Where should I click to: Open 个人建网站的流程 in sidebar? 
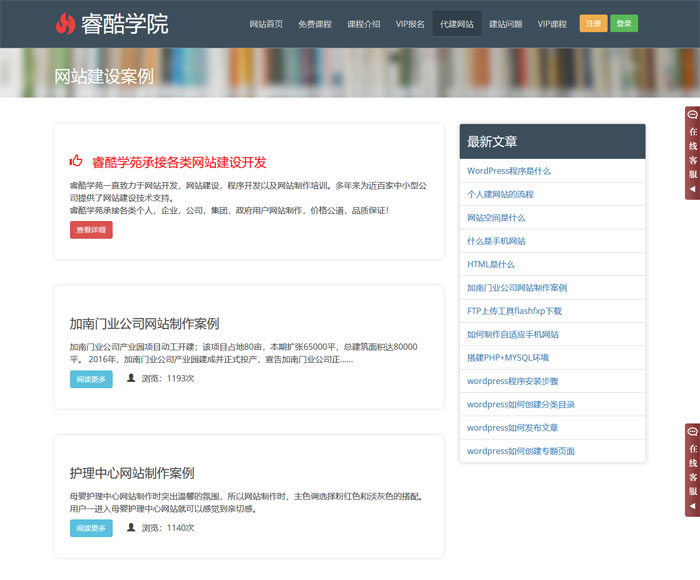click(500, 194)
